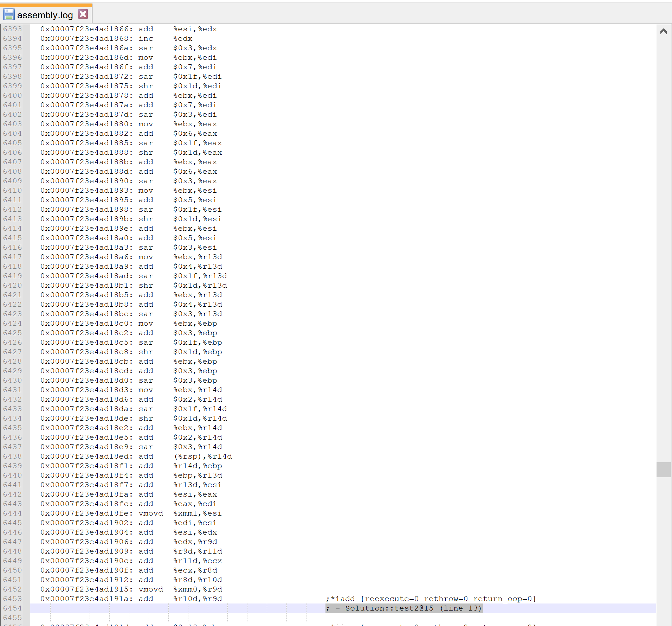The height and width of the screenshot is (626, 672).
Task: Click operand '%ebx,%r14d' on line 6431
Action: pos(198,390)
